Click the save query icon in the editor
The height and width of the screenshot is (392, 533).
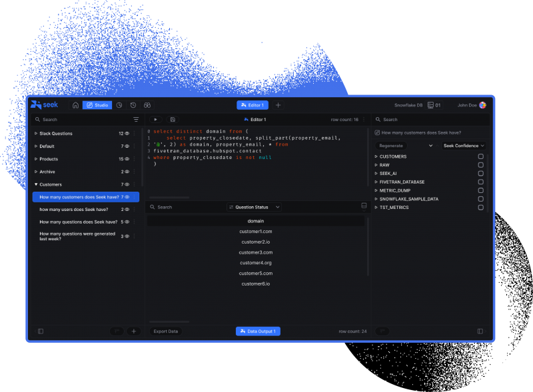(173, 118)
